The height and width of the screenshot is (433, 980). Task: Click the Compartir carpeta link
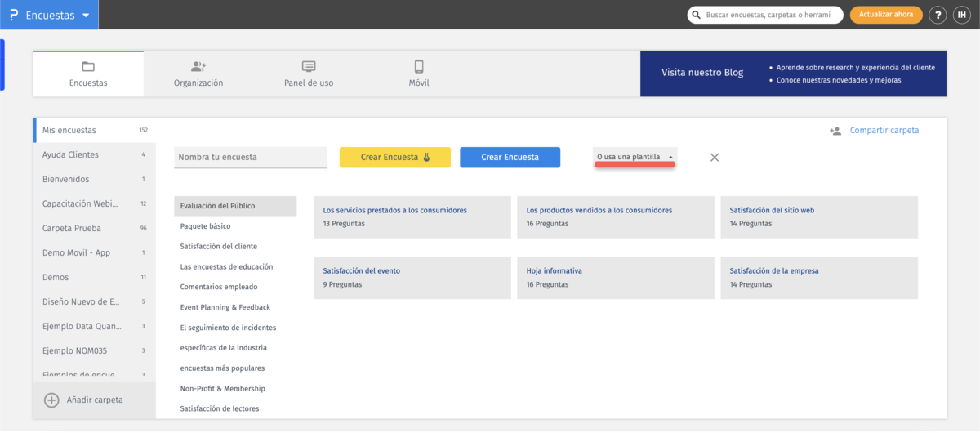click(884, 130)
